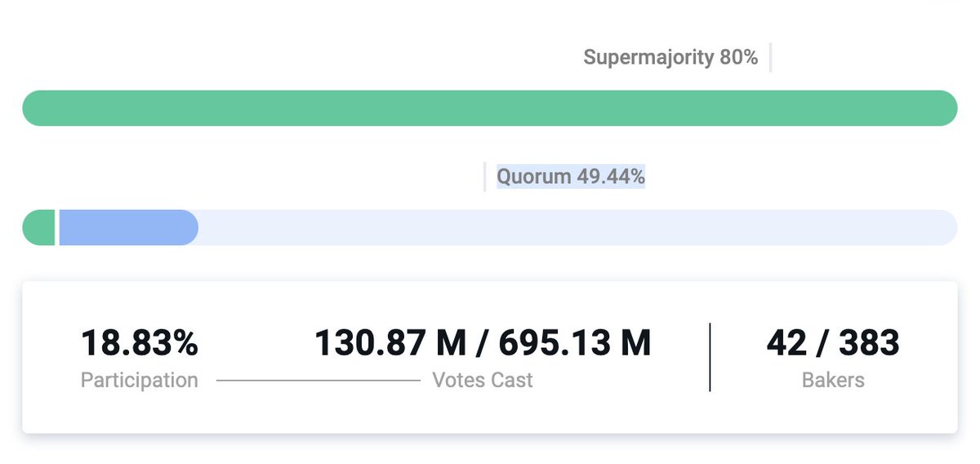
Task: Click the '42 / 383' bakers count
Action: pos(833,343)
